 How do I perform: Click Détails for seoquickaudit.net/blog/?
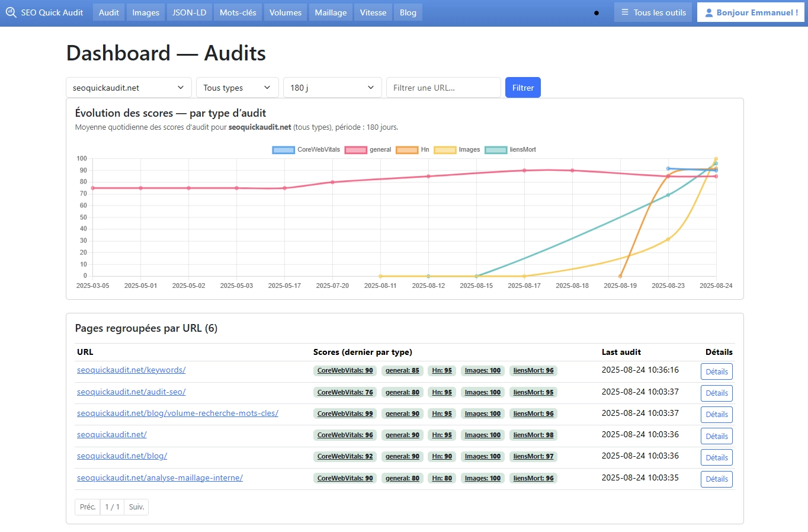point(716,457)
